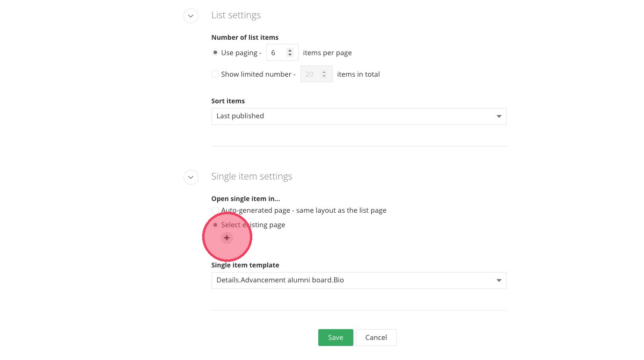
Task: Click the Cancel button
Action: point(376,338)
